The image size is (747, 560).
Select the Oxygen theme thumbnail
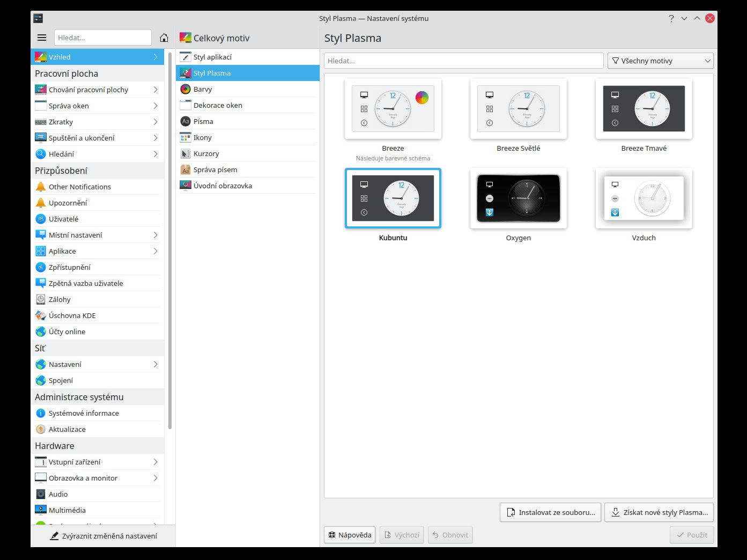519,198
